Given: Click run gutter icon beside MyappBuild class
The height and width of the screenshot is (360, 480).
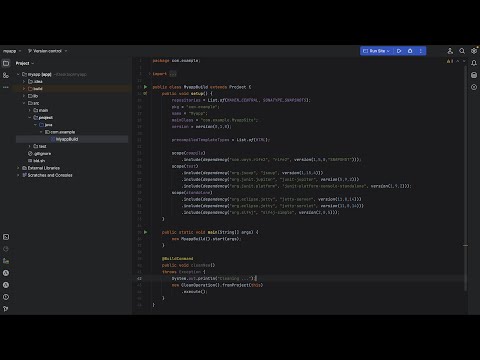Looking at the screenshot, I should coord(146,87).
